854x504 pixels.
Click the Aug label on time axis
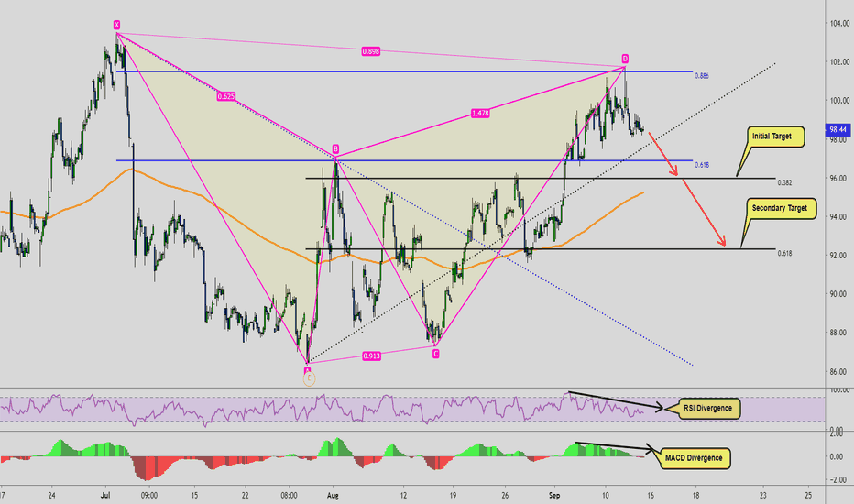[333, 495]
